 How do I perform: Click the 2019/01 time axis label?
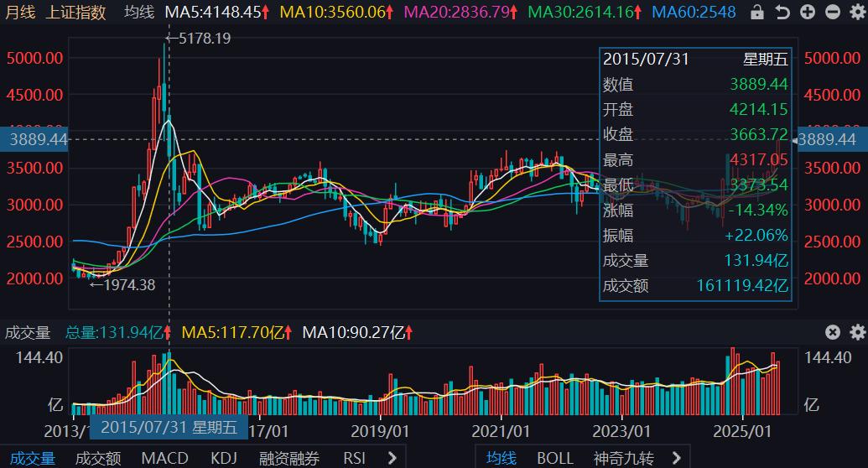[380, 431]
